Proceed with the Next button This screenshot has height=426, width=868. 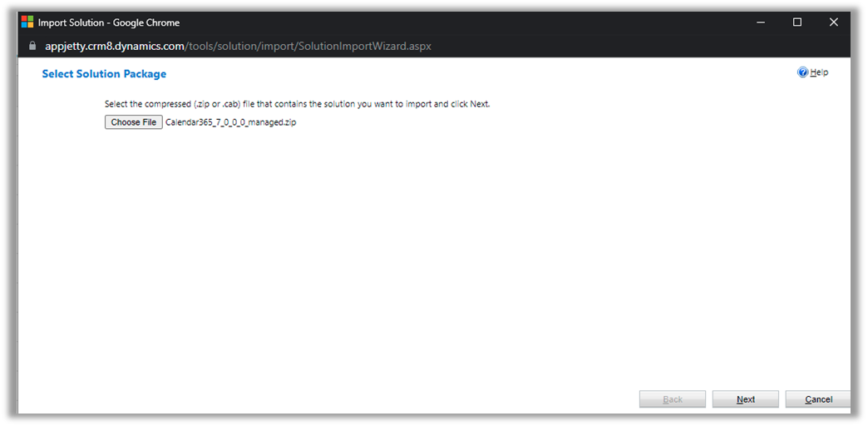pyautogui.click(x=745, y=399)
